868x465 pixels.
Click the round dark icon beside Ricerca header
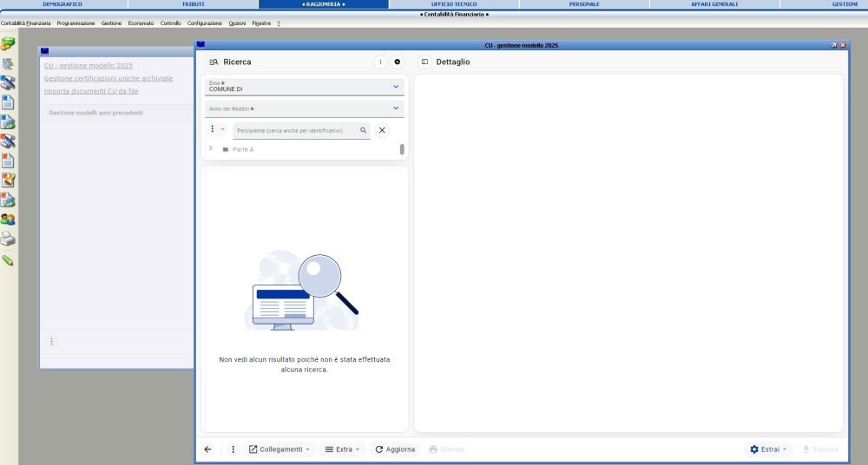point(398,62)
